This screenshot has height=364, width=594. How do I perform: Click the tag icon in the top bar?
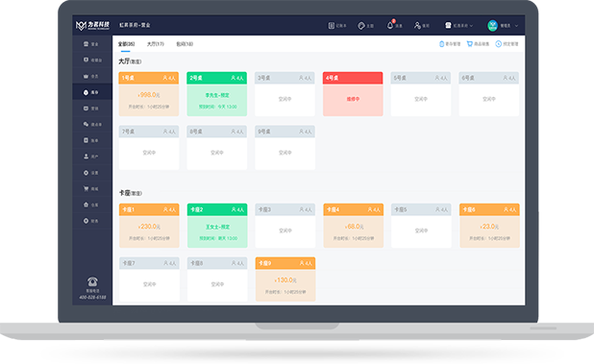361,25
